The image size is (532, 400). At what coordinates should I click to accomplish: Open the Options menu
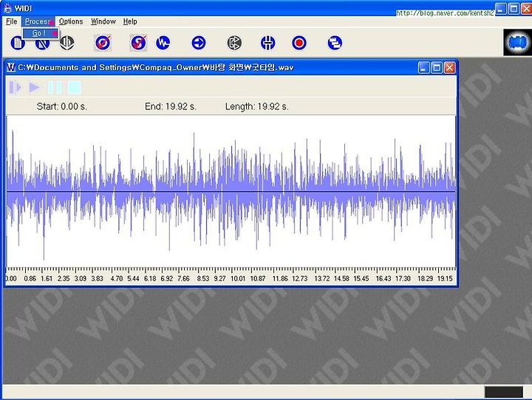point(71,21)
